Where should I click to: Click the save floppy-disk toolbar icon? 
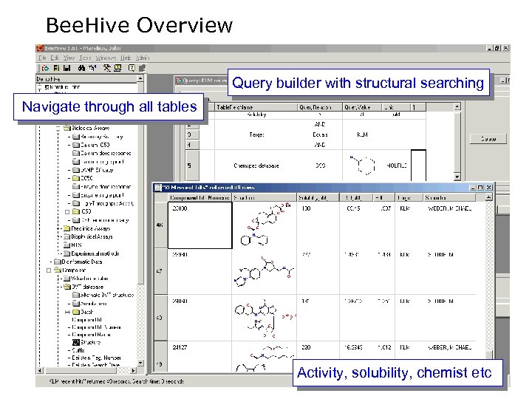tap(66, 68)
